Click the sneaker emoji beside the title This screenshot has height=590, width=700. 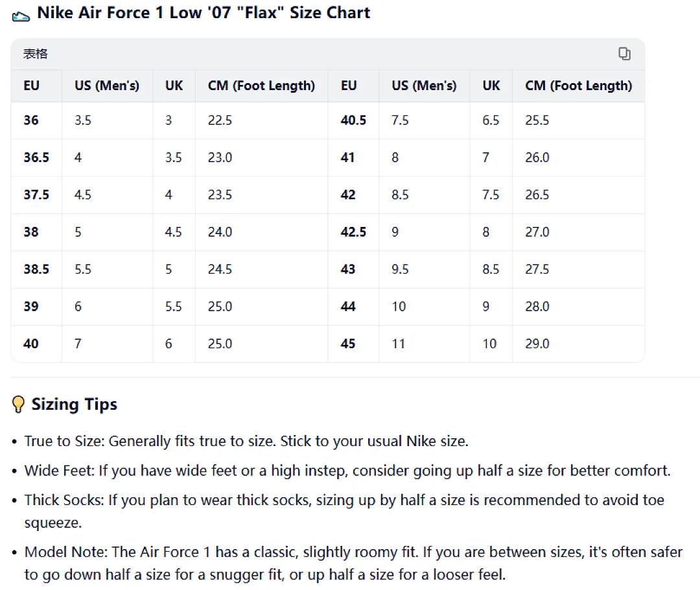click(21, 16)
